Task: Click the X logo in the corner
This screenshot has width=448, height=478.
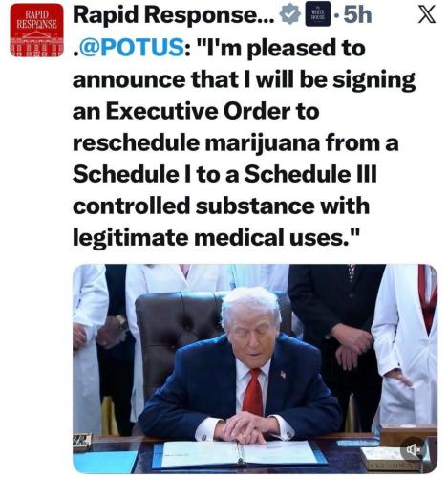Action: point(427,15)
